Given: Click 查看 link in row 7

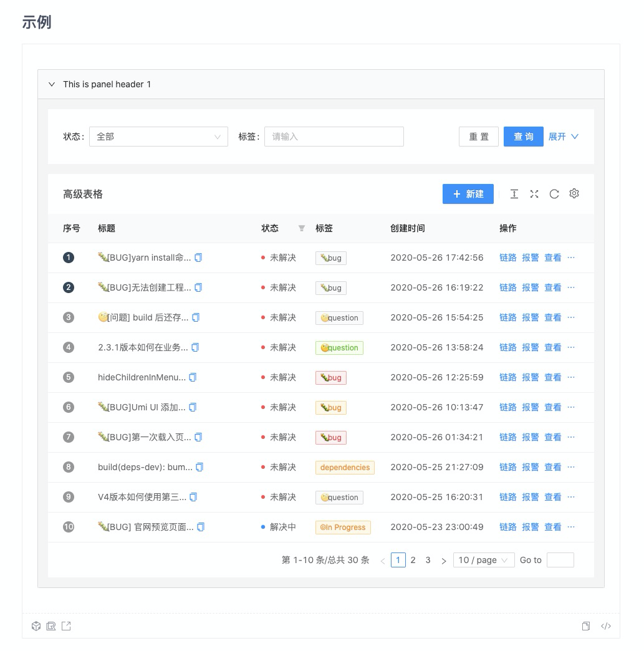Looking at the screenshot, I should coord(552,437).
